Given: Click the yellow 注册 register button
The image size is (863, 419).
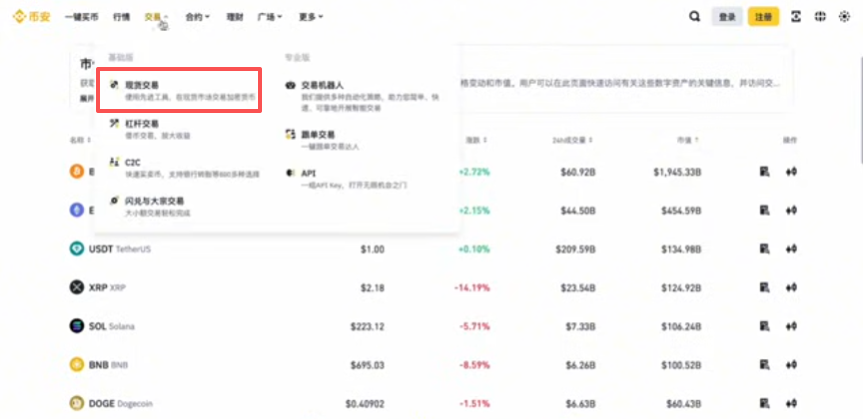Looking at the screenshot, I should point(763,17).
